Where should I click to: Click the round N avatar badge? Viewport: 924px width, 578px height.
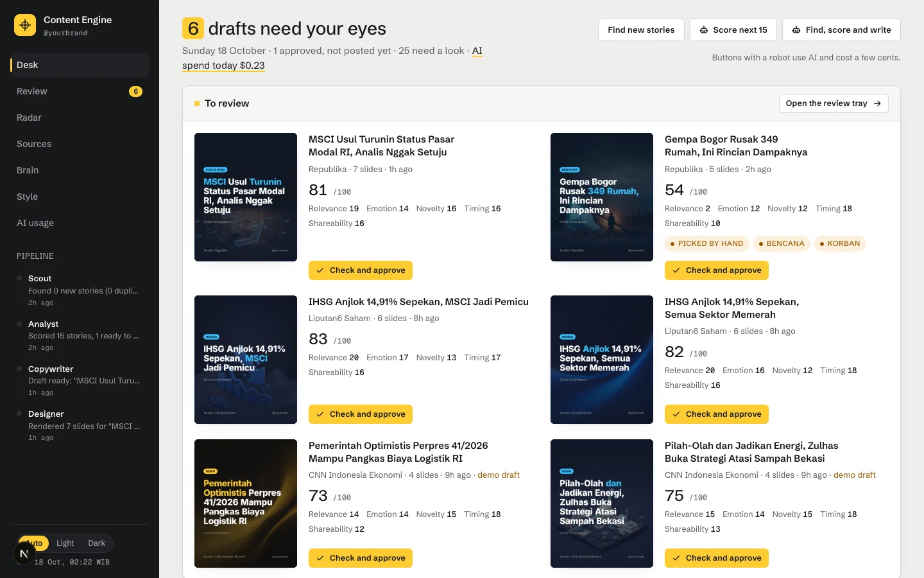pos(24,554)
